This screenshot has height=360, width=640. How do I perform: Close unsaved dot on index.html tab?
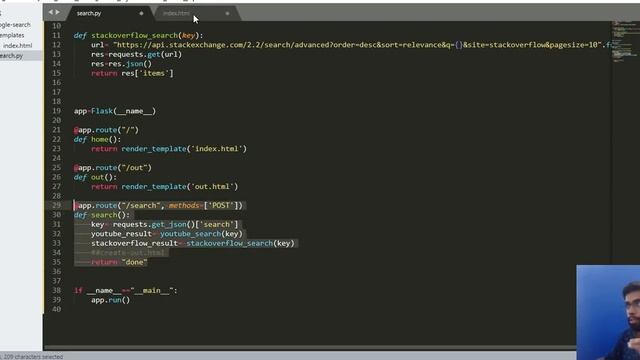click(x=227, y=13)
